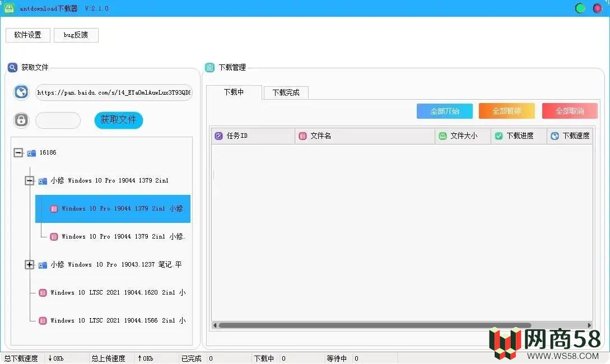Click 下载中 label in status bar
Image resolution: width=610 pixels, height=364 pixels.
click(264, 358)
